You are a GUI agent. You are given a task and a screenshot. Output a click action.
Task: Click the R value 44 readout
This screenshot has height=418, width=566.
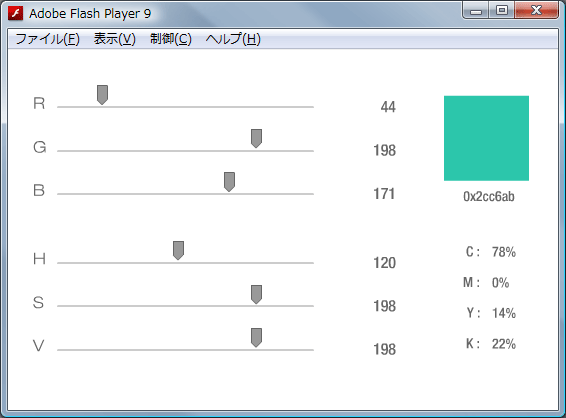pos(388,107)
